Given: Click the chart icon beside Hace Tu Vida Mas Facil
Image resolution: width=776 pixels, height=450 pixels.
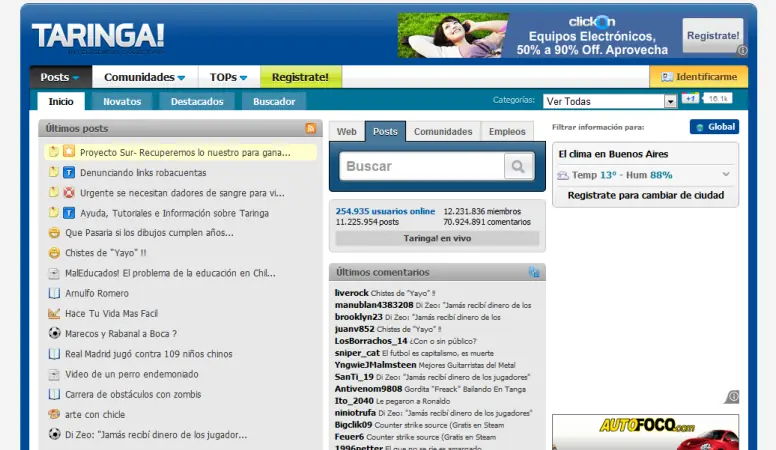Looking at the screenshot, I should coord(54,313).
